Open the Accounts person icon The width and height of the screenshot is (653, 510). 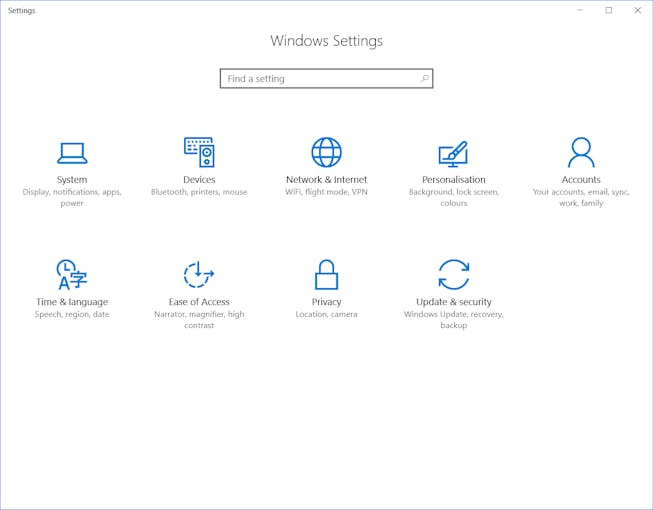pos(581,152)
